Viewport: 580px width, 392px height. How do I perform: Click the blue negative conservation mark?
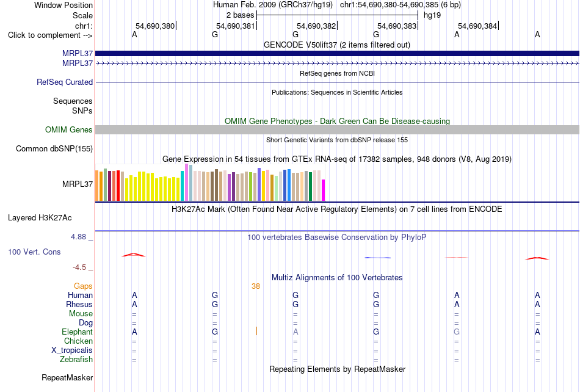(378, 258)
